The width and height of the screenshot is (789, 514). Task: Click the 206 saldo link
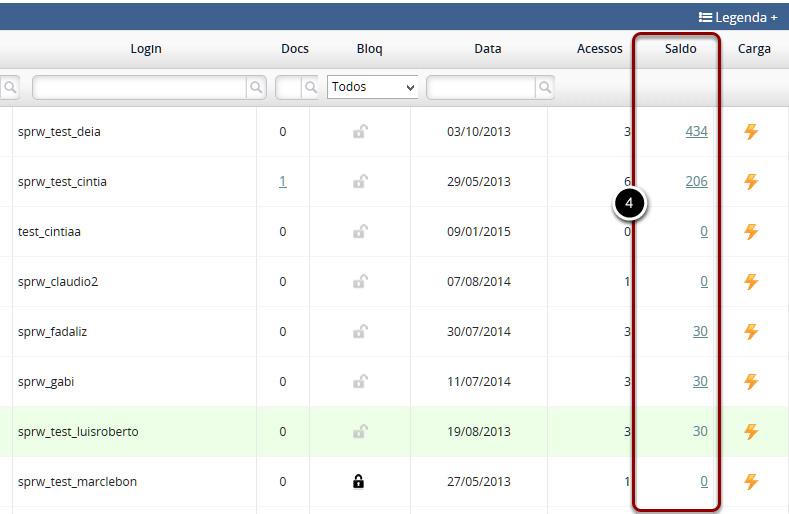(696, 182)
